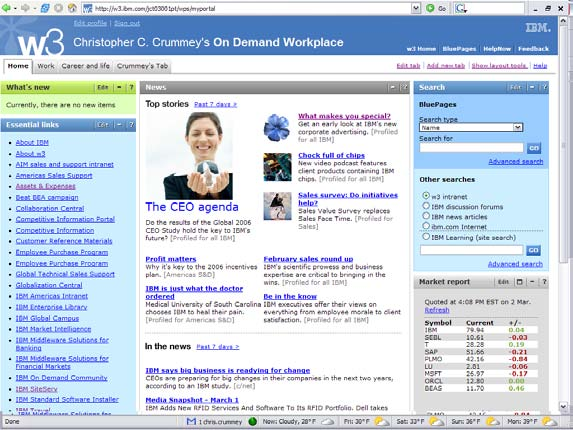Minimize the Search portlet

532,87
